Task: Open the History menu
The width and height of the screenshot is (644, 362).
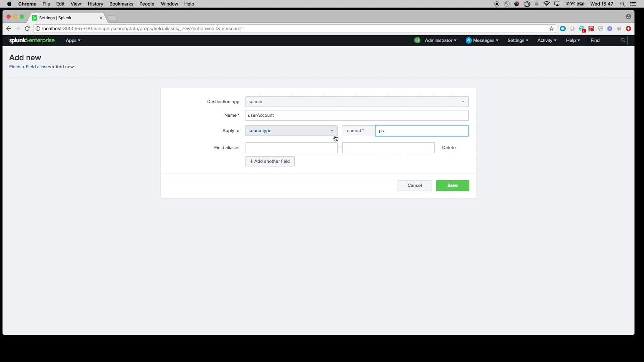Action: coord(95,4)
